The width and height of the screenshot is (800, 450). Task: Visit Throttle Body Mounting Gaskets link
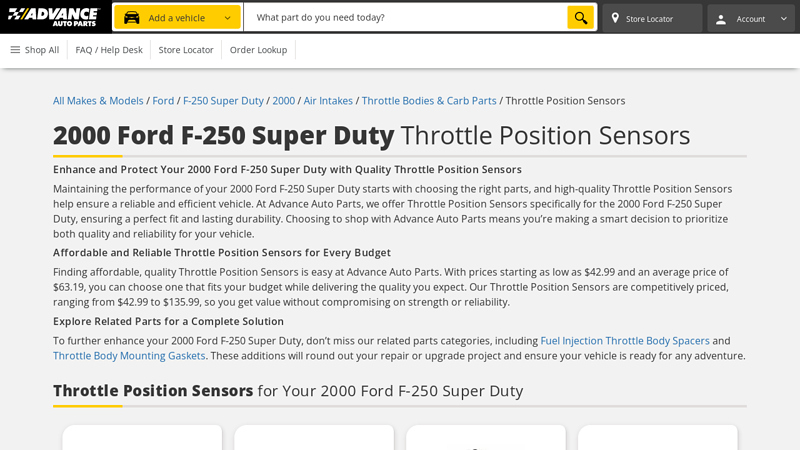click(x=129, y=356)
